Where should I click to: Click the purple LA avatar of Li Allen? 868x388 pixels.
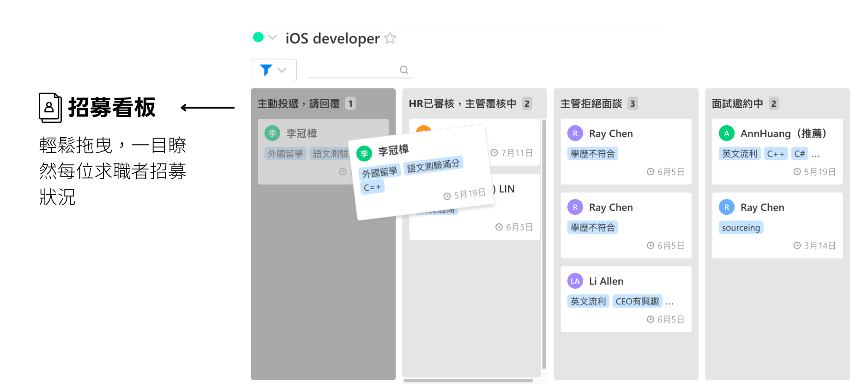point(575,281)
